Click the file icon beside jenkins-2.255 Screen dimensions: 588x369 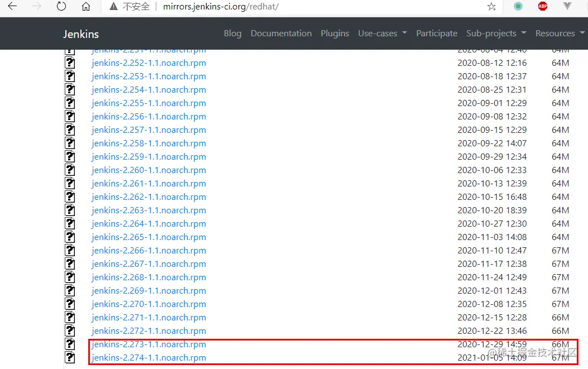coord(70,103)
